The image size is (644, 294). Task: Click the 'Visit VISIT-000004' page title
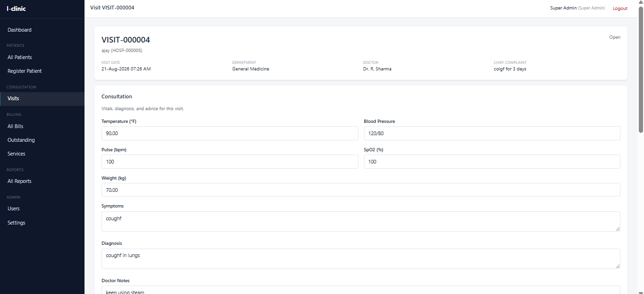tap(112, 8)
